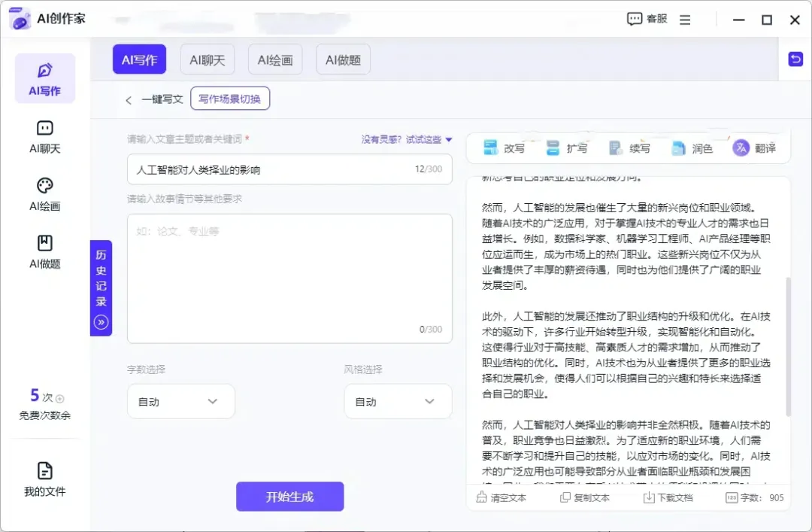Open the 风格选择 dropdown set to 自动

397,401
